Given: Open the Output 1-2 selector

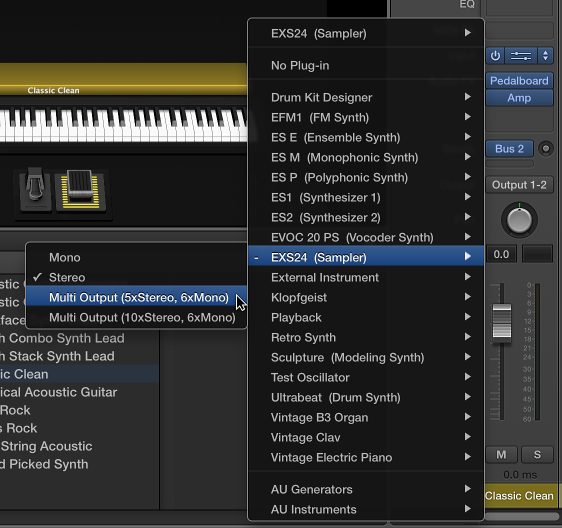Looking at the screenshot, I should click(519, 185).
